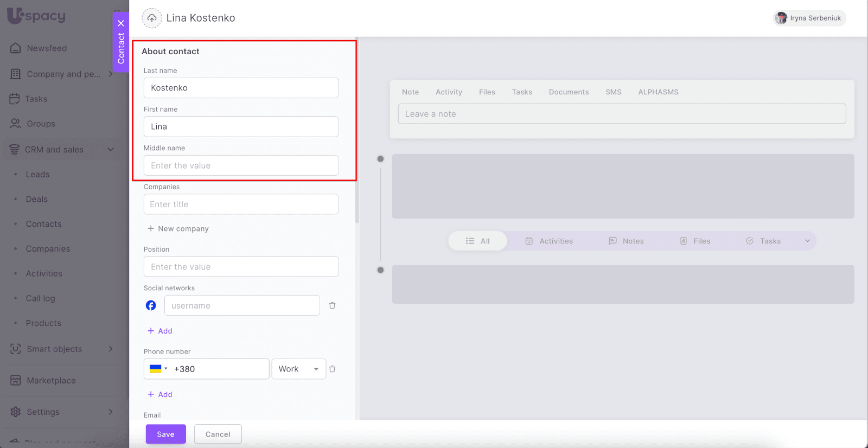Expand the Smart objects menu

pos(111,349)
